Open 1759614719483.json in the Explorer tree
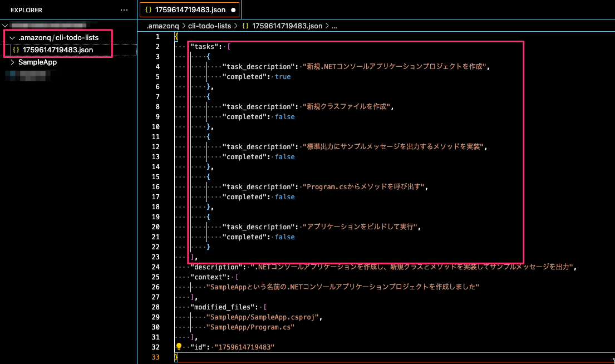Image resolution: width=615 pixels, height=364 pixels. pos(58,50)
